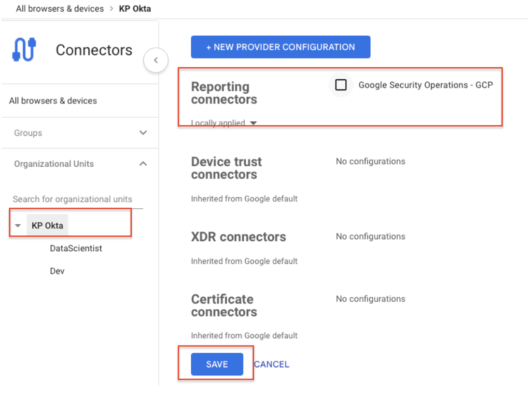
Task: Select the KP Okta unit label
Action: [47, 225]
